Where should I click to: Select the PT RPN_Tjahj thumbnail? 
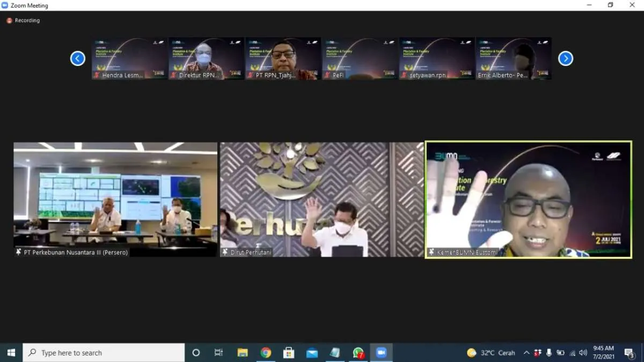[x=283, y=58]
